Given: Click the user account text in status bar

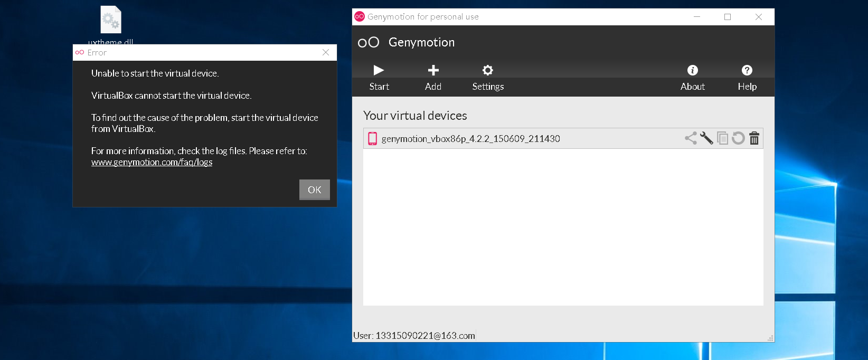Looking at the screenshot, I should [414, 336].
